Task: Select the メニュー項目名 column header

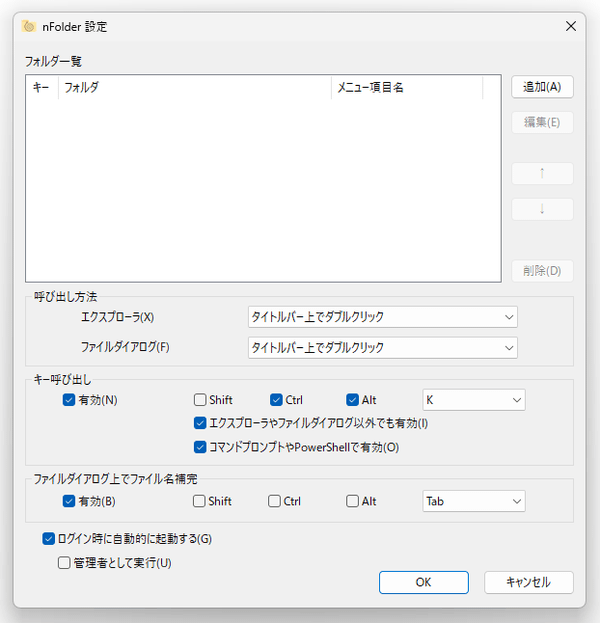Action: pos(407,87)
